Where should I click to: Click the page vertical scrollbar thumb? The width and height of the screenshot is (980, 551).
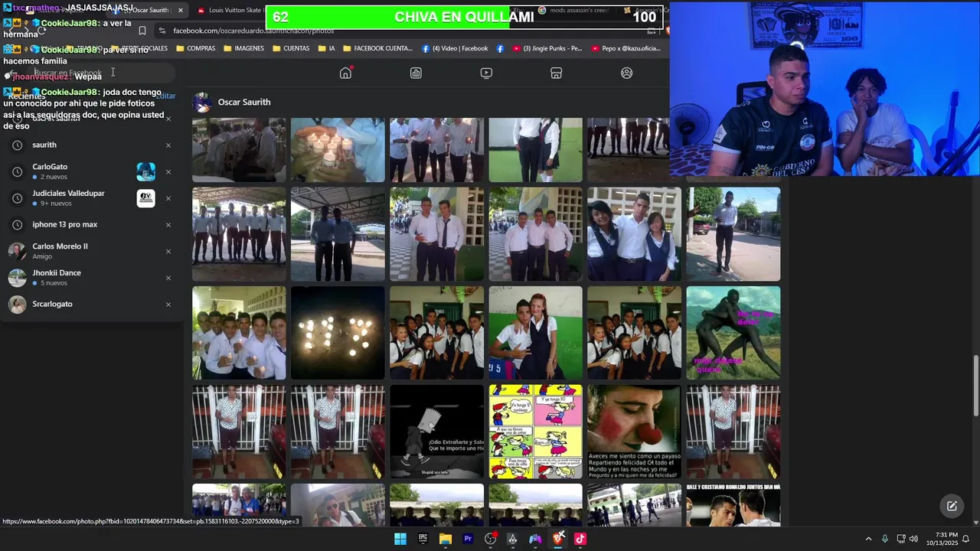[x=975, y=386]
